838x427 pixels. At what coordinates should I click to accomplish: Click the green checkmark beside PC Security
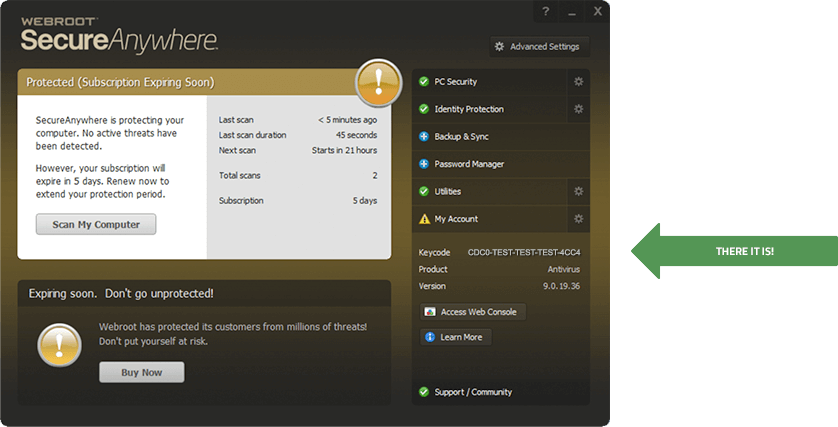point(424,81)
